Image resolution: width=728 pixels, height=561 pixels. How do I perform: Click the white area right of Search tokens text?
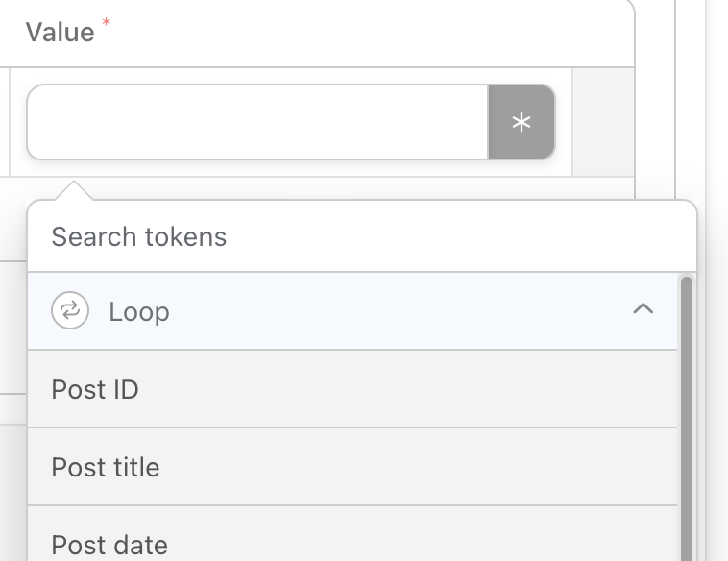460,236
